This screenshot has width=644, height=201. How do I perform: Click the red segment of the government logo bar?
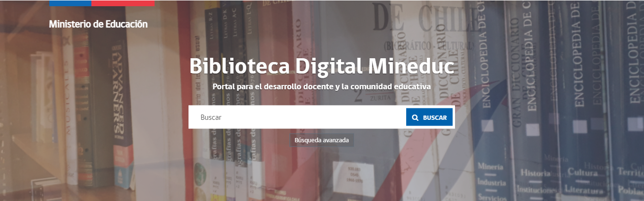123,3
